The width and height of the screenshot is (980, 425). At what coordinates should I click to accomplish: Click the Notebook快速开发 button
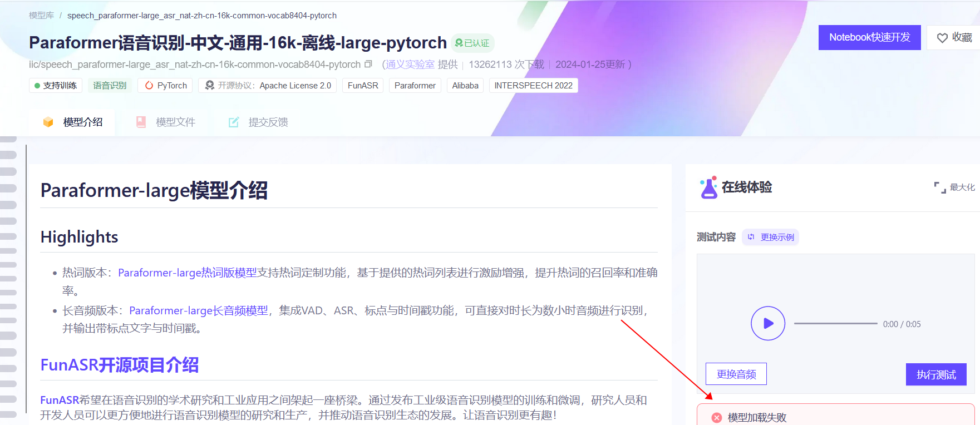click(x=869, y=37)
